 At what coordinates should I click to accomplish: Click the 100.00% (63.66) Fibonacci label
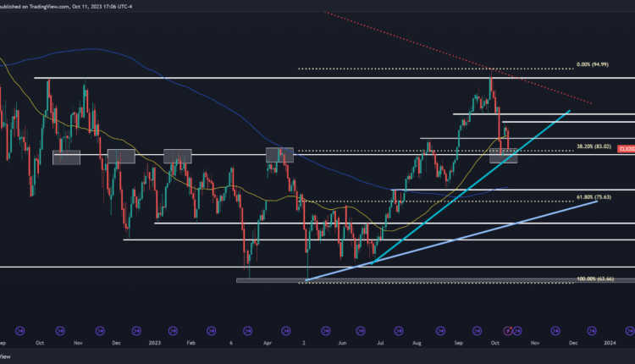pos(594,279)
